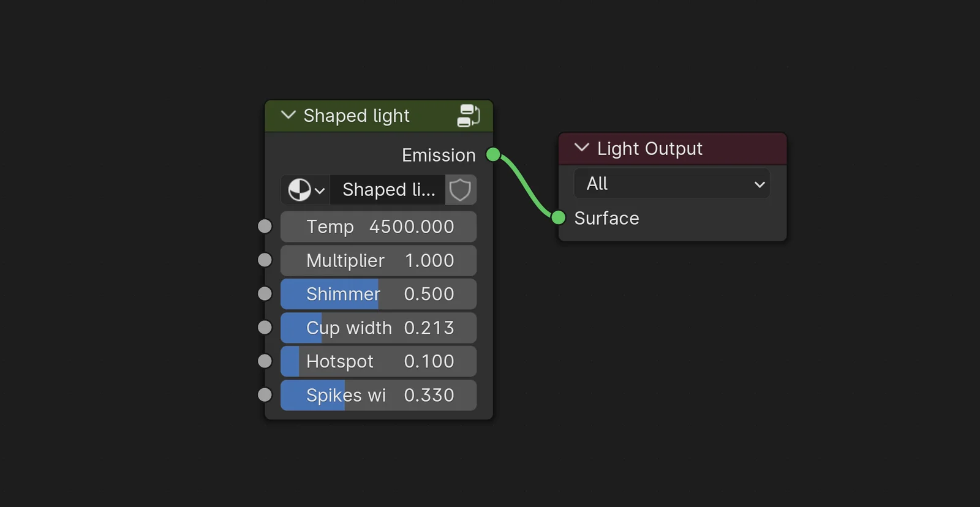Image resolution: width=980 pixels, height=507 pixels.
Task: Click the Surface input socket on Light Output
Action: click(559, 217)
